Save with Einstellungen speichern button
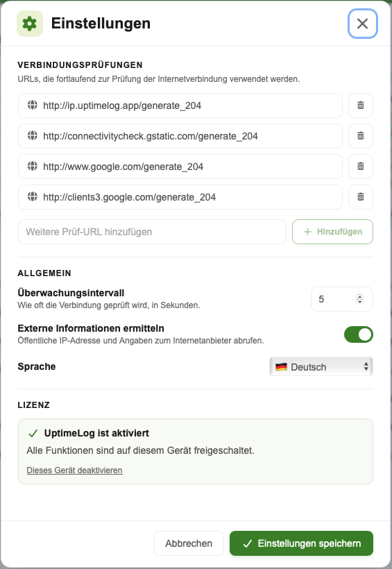The width and height of the screenshot is (392, 569). pos(301,543)
